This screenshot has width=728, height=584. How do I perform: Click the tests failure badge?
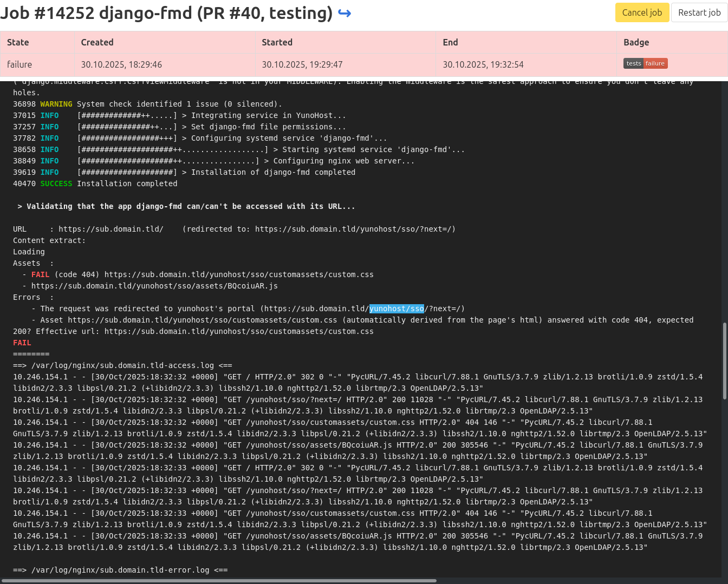pos(645,63)
